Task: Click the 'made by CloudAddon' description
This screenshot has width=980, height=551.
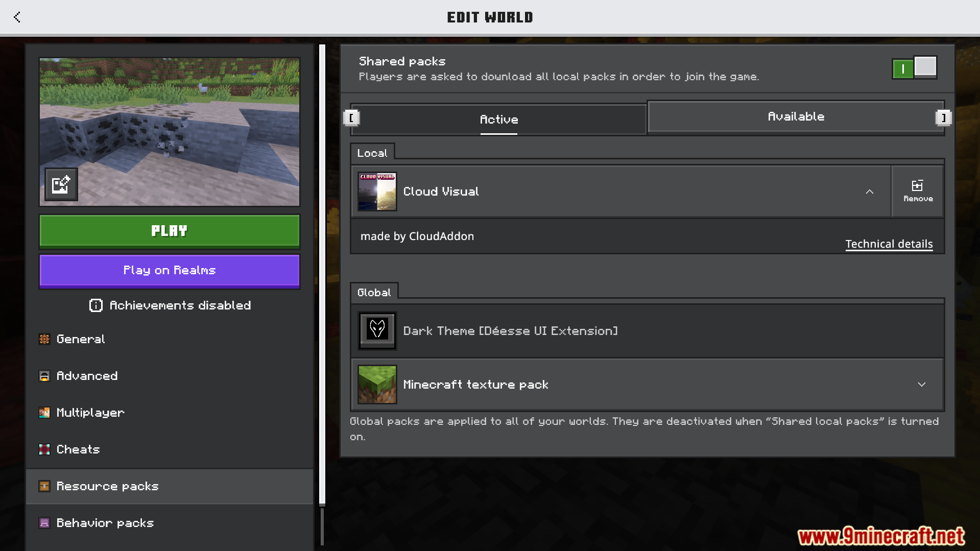Action: (417, 236)
